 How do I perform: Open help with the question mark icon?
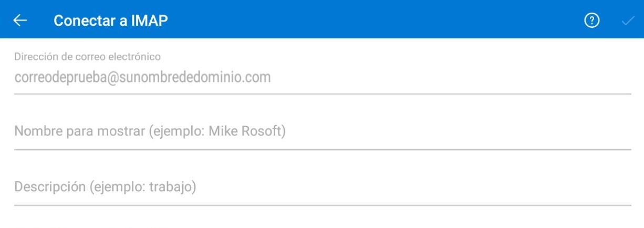click(x=592, y=20)
